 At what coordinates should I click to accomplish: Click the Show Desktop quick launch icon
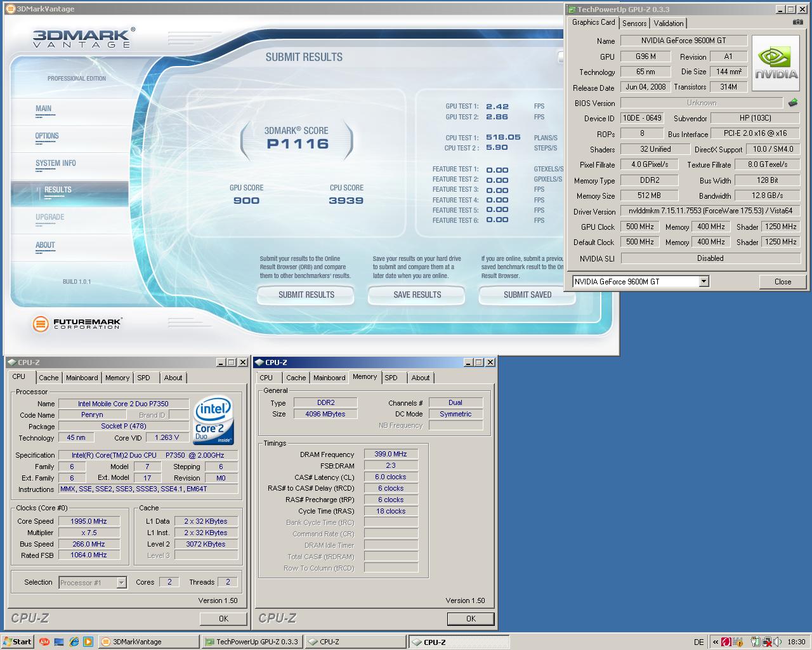[59, 642]
